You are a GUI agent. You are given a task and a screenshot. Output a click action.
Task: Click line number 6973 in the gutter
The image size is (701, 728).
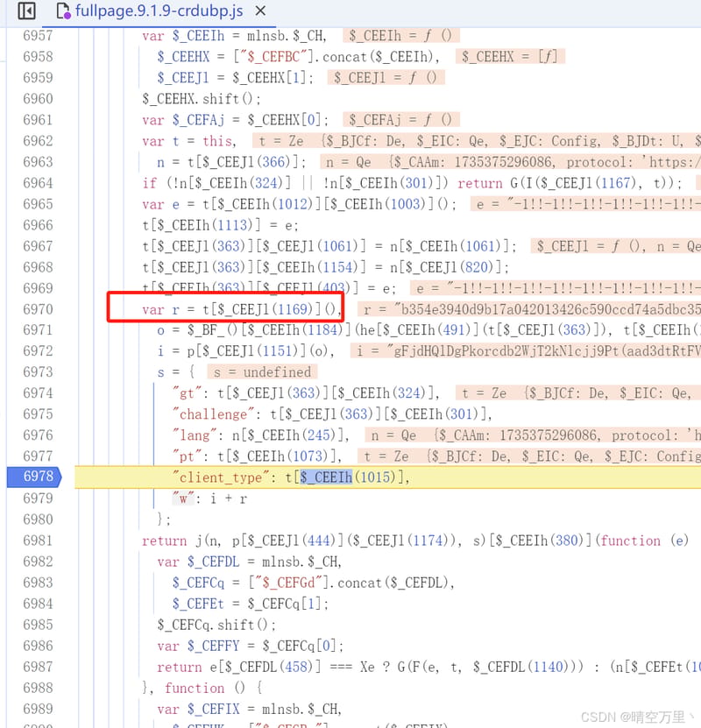point(38,372)
